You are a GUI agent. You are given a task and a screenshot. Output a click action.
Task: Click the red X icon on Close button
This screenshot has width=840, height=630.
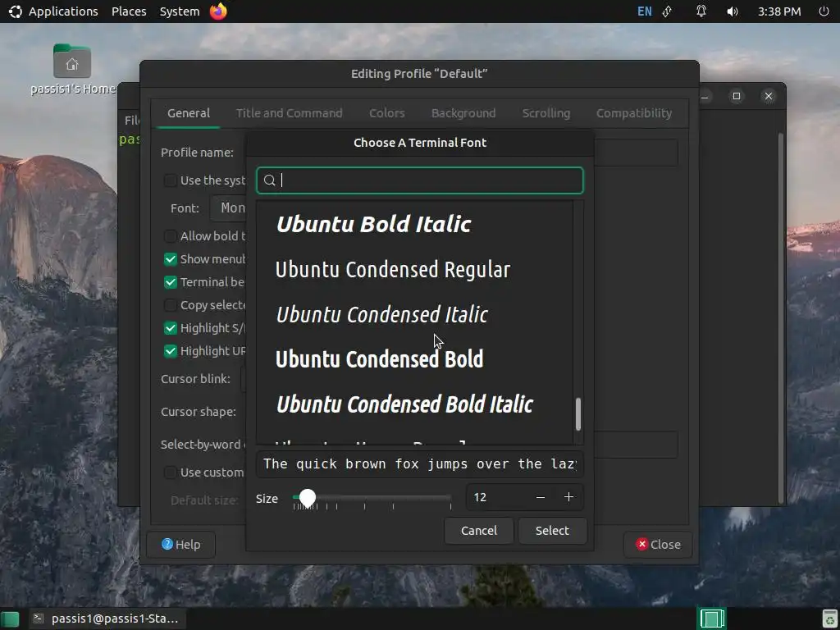(x=641, y=545)
